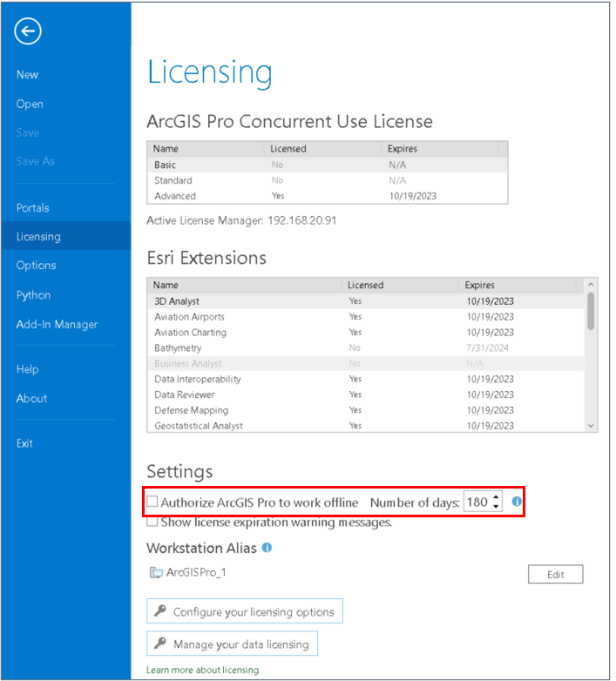Click Expires column header in Esri Extensions
The height and width of the screenshot is (681, 616).
pyautogui.click(x=518, y=286)
